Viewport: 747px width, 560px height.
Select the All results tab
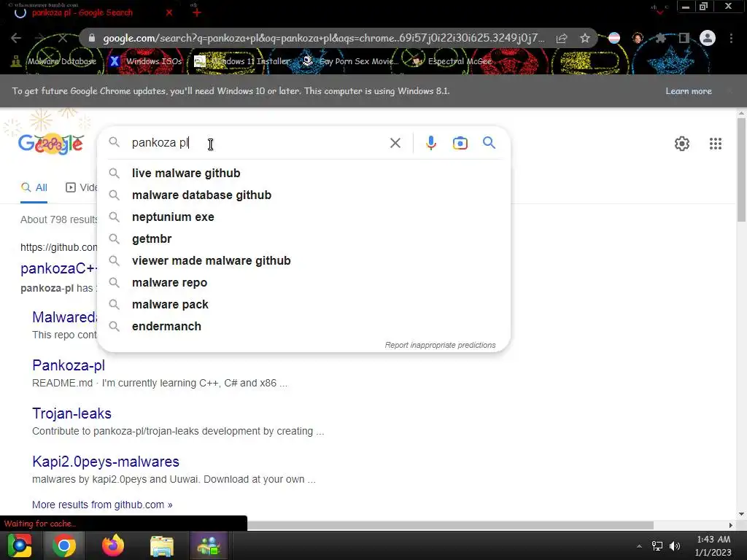tap(34, 187)
